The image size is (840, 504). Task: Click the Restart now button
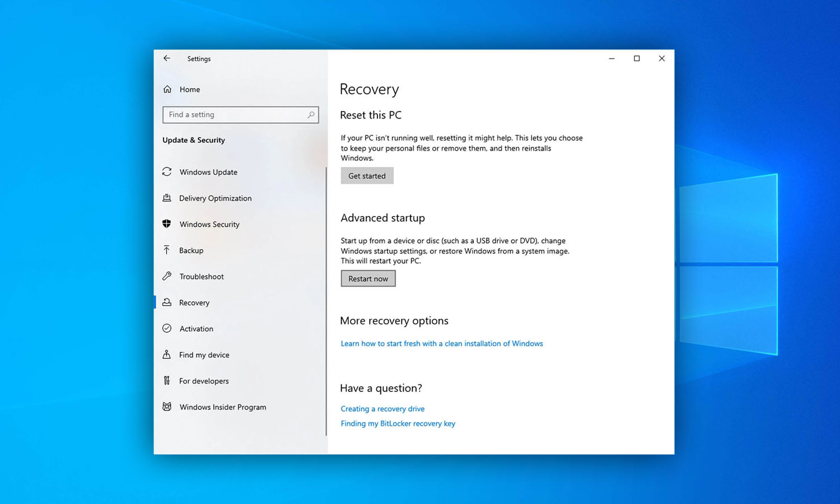(368, 278)
